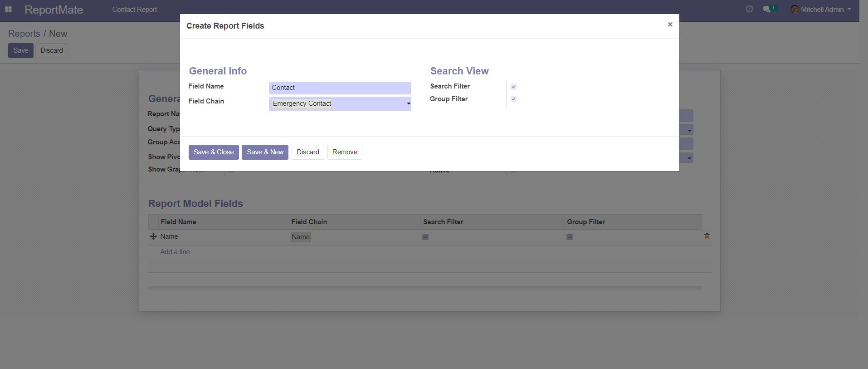868x369 pixels.
Task: Click the Reports breadcrumb link
Action: (x=24, y=34)
